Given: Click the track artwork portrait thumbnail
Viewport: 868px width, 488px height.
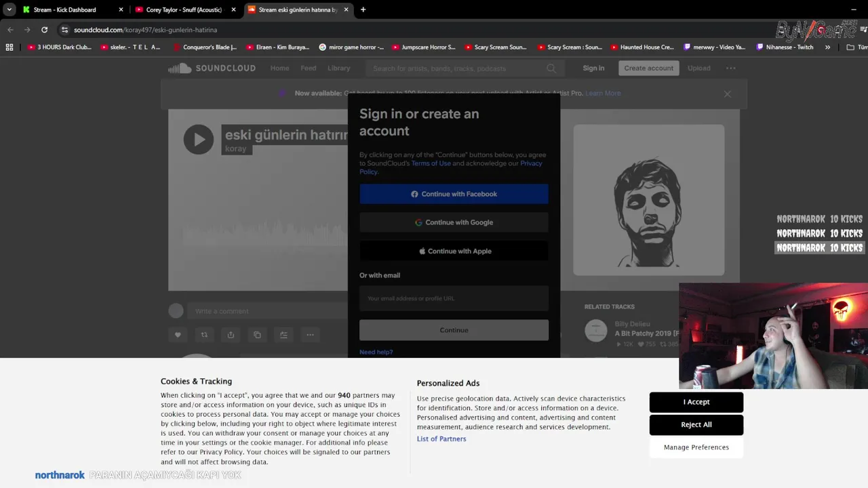Looking at the screenshot, I should pos(649,200).
